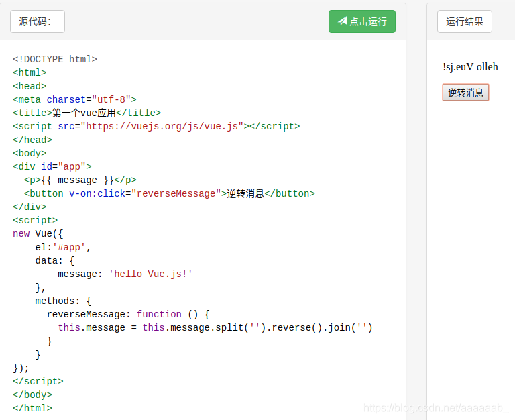This screenshot has height=420, width=515.
Task: Run the code with 点击运行 button
Action: 362,21
